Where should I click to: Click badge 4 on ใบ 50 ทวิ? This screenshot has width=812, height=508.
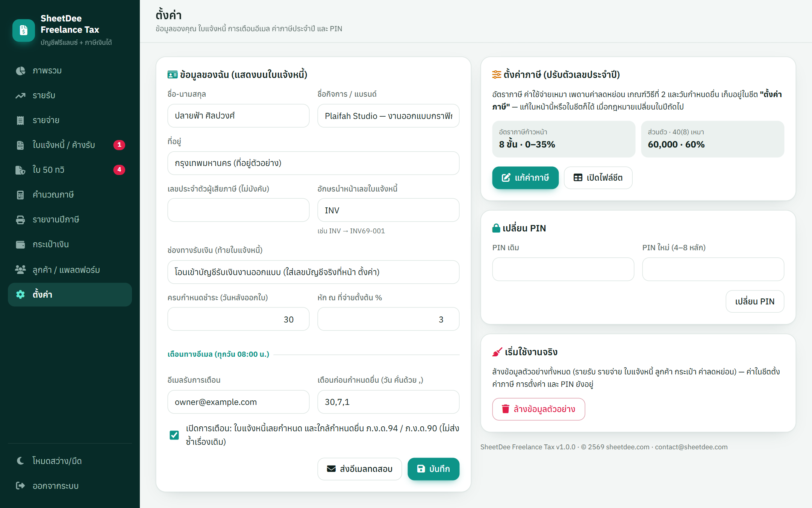pyautogui.click(x=119, y=170)
